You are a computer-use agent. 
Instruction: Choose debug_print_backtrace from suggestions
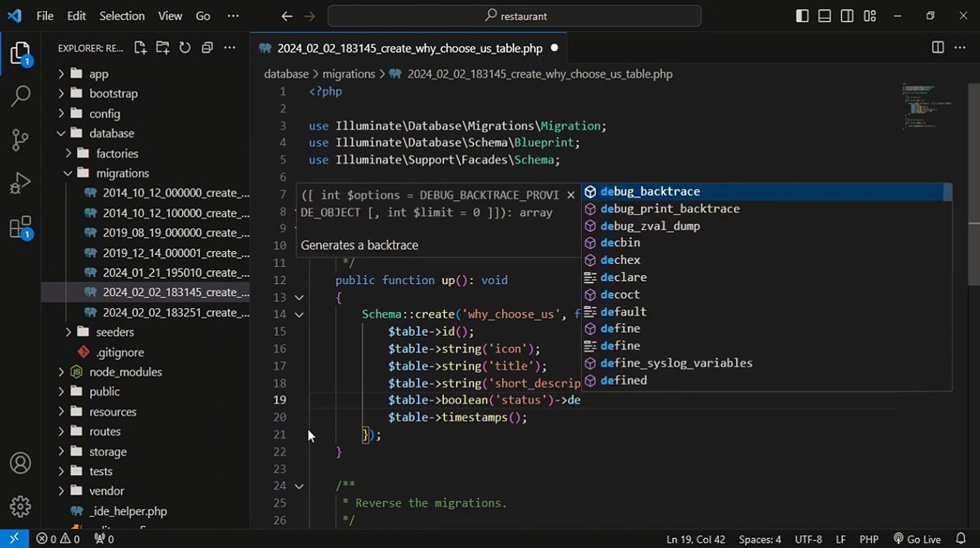[767, 209]
